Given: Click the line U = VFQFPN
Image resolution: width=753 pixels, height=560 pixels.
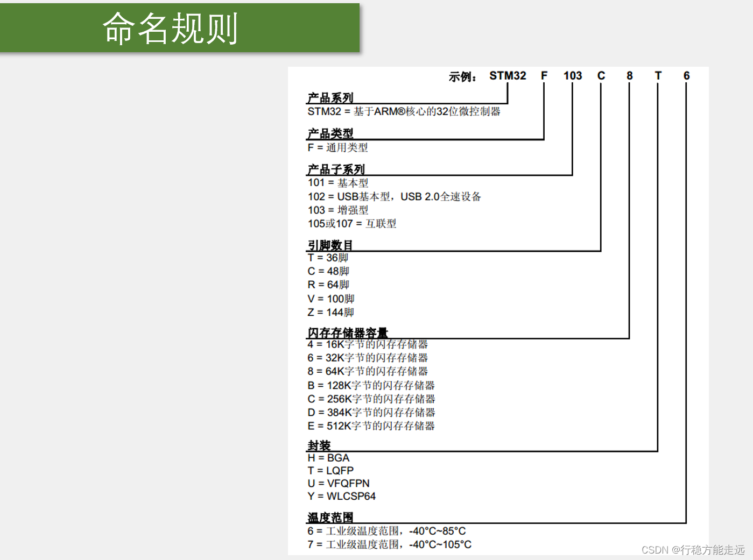Looking at the screenshot, I should coord(339,483).
